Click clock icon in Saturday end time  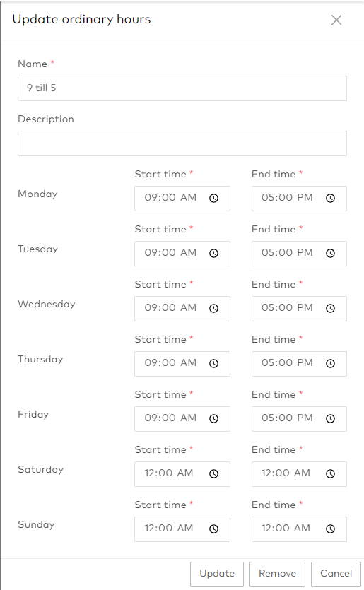(x=331, y=473)
